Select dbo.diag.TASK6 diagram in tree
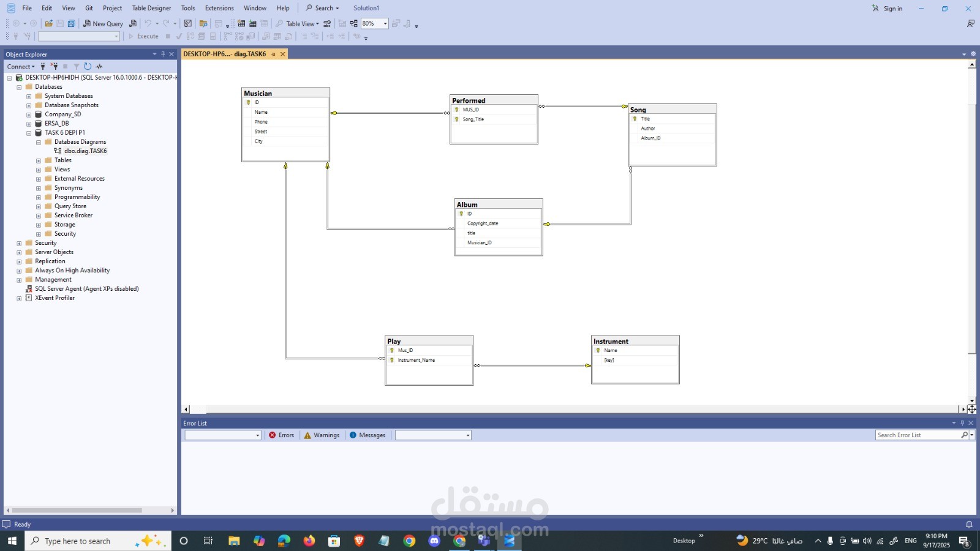This screenshot has height=551, width=980. pyautogui.click(x=85, y=151)
